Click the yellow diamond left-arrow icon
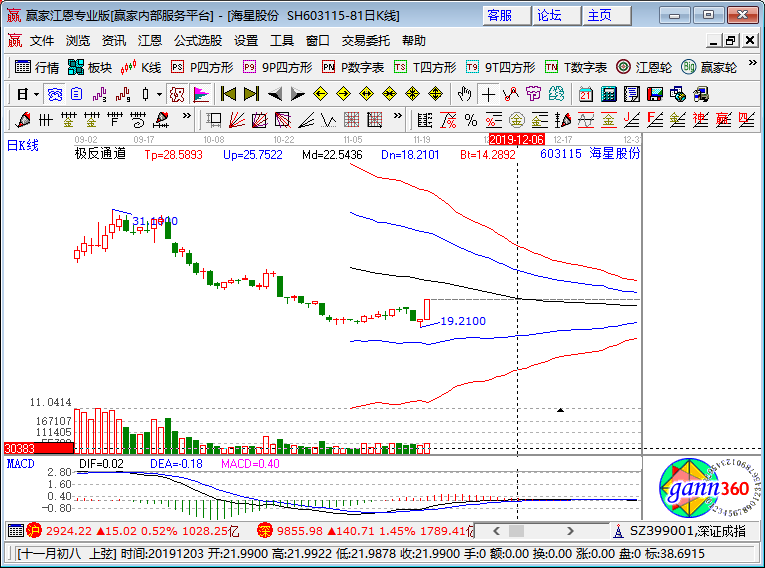 (321, 94)
